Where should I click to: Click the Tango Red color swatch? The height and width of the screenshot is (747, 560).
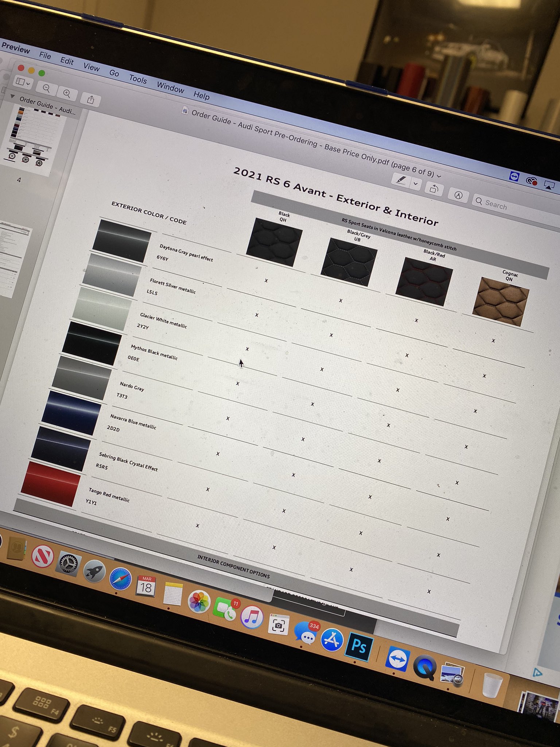point(51,484)
